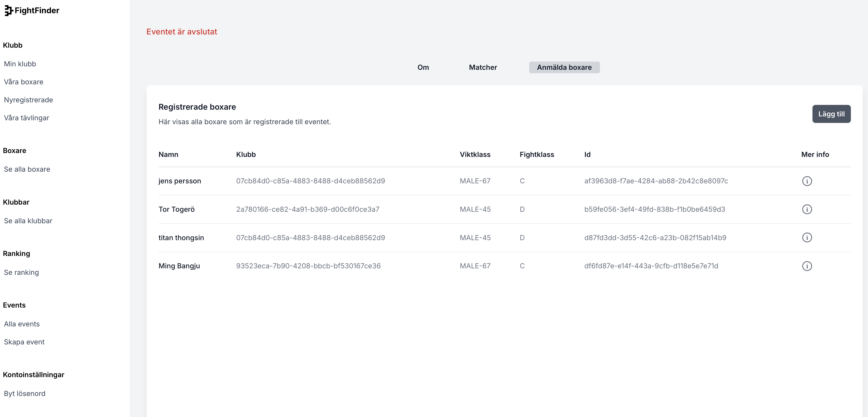Click the FightFinder brand name
Screen dimensions: 868x417
(37, 10)
